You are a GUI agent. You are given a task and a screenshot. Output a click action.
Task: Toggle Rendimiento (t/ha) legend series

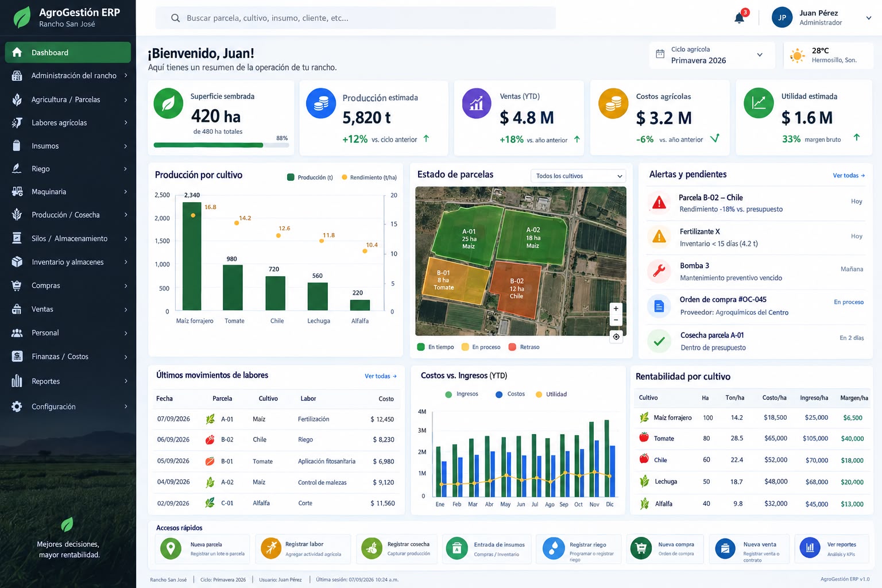tap(369, 177)
